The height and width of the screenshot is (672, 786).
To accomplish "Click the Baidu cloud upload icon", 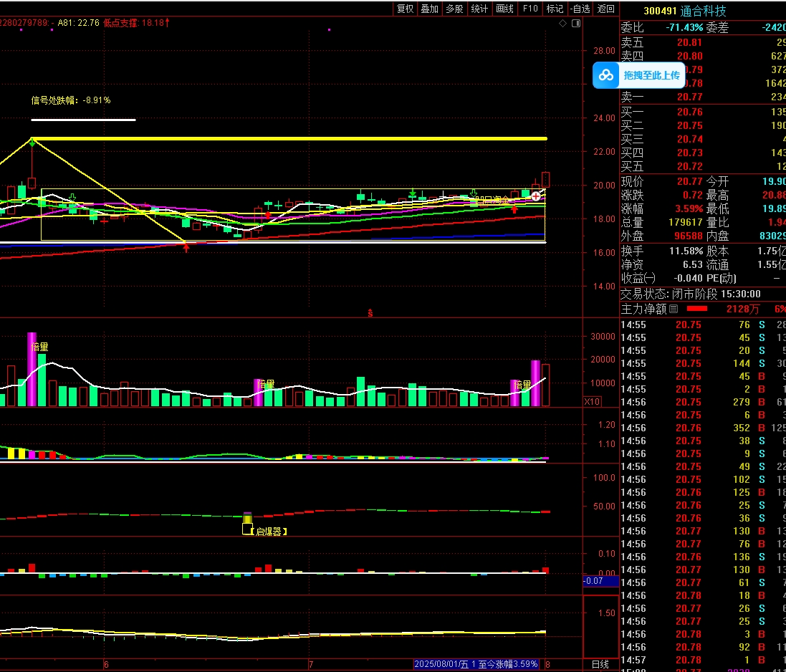I will pyautogui.click(x=606, y=76).
